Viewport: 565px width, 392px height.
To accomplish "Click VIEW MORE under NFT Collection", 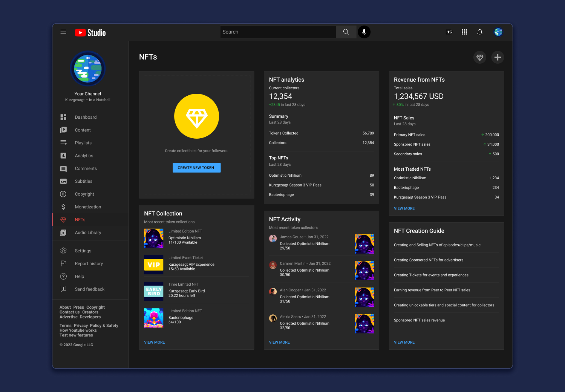I will (155, 342).
